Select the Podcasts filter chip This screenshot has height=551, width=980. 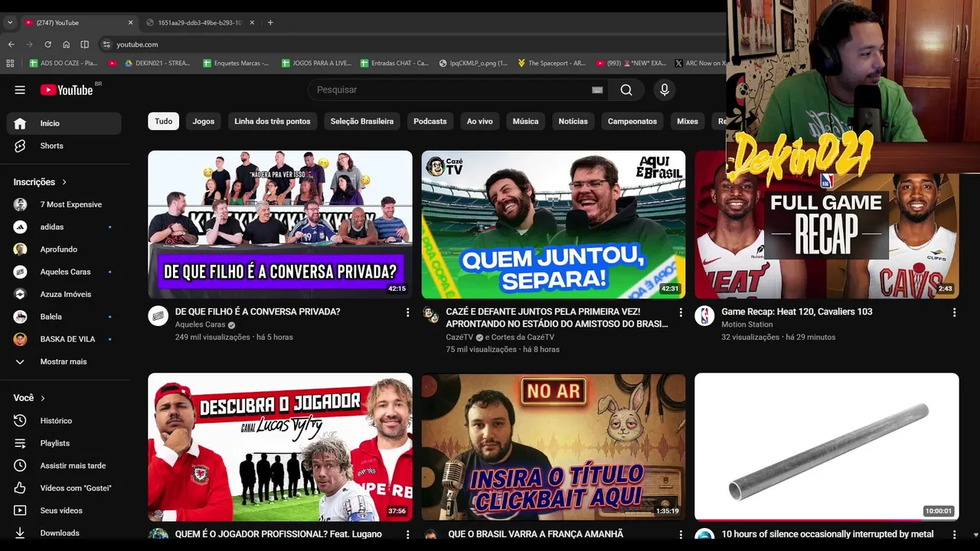[430, 121]
